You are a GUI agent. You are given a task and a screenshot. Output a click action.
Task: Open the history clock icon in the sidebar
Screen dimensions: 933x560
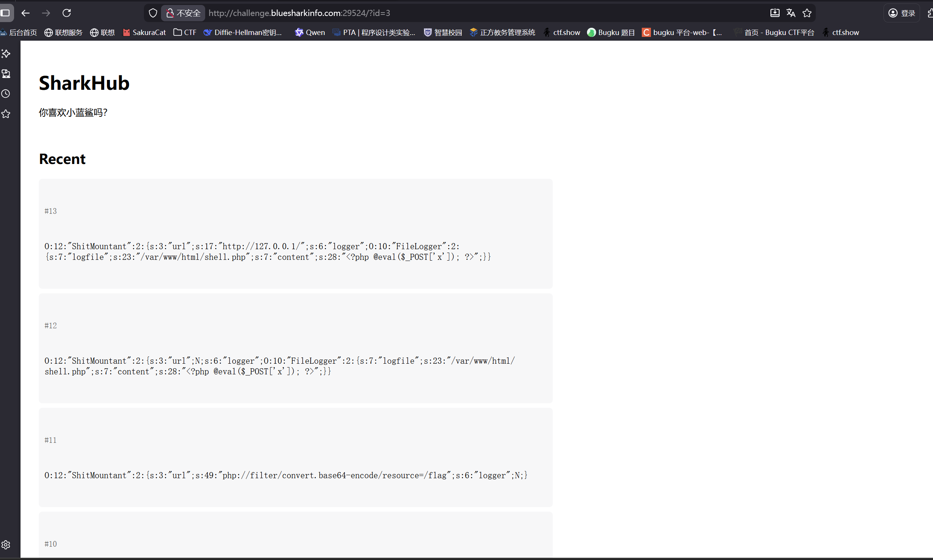tap(6, 94)
